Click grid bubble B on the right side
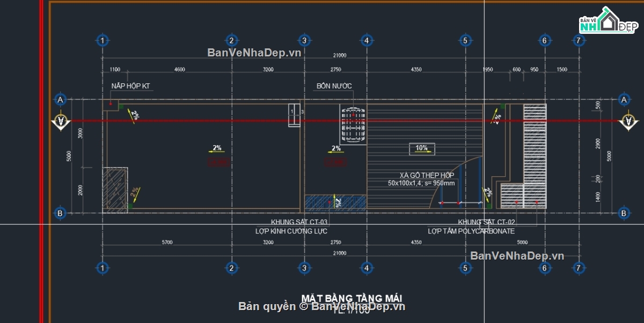 click(x=624, y=213)
